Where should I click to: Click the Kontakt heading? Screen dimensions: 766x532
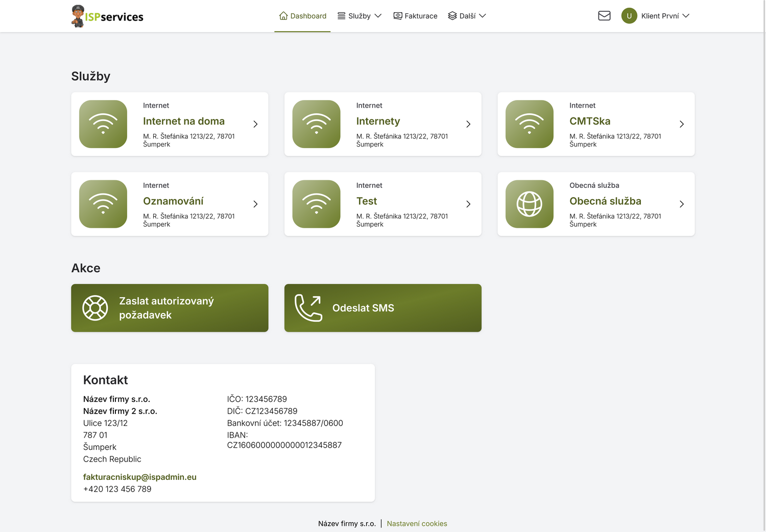pos(106,380)
